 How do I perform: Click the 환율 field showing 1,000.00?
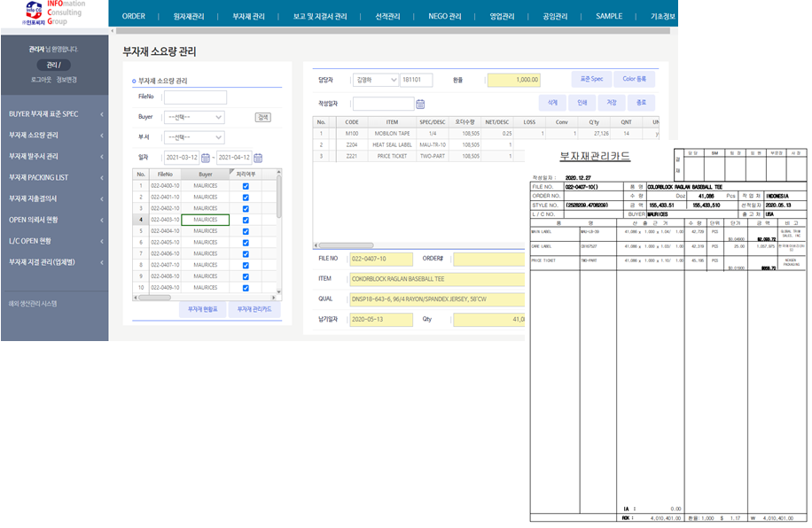(514, 80)
